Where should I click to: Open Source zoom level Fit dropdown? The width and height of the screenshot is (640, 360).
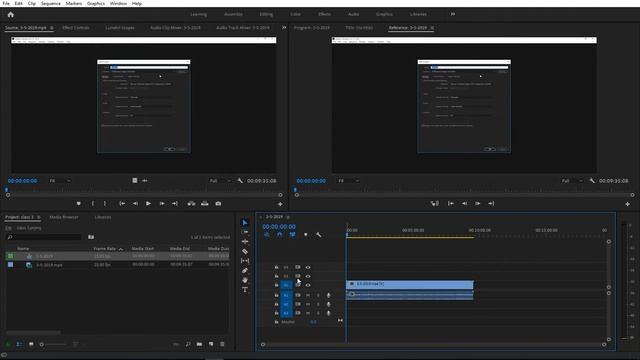tap(60, 180)
